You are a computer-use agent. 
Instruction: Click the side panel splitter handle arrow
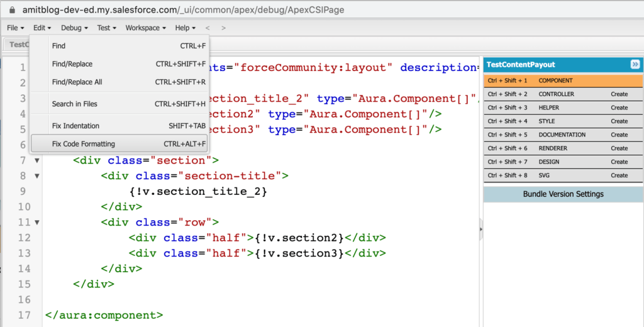pos(481,230)
